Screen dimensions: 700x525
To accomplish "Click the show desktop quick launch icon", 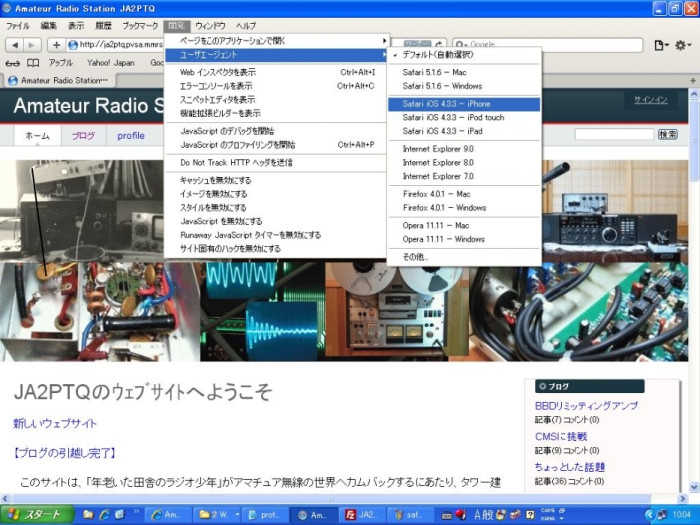I will (120, 515).
